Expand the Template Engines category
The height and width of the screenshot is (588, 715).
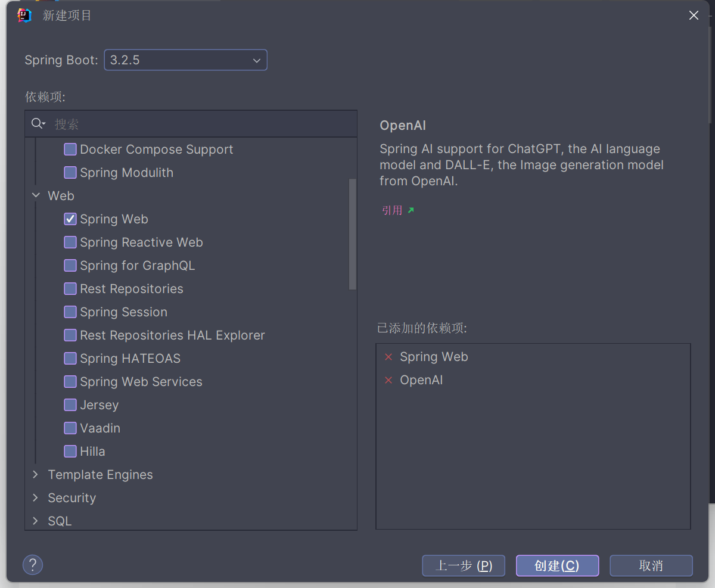(x=36, y=474)
